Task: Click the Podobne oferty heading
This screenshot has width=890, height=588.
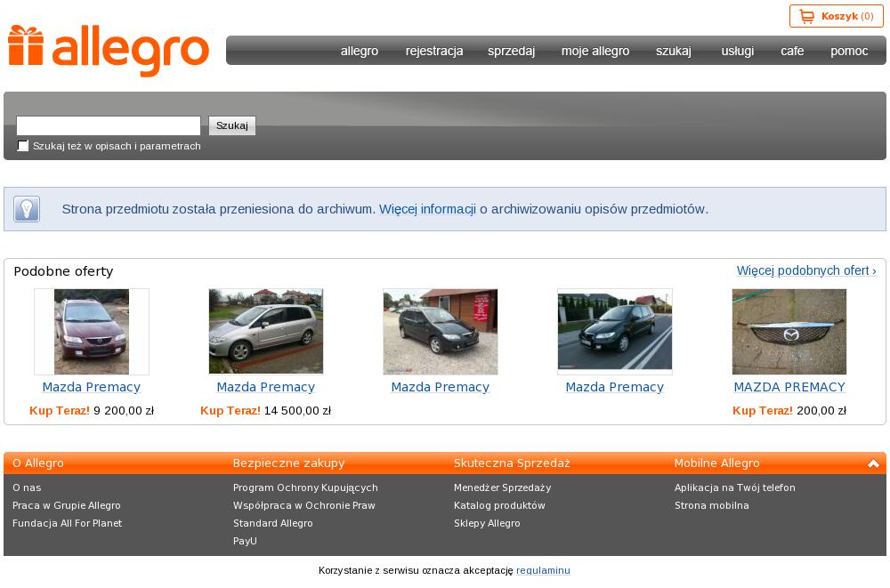Action: [63, 271]
